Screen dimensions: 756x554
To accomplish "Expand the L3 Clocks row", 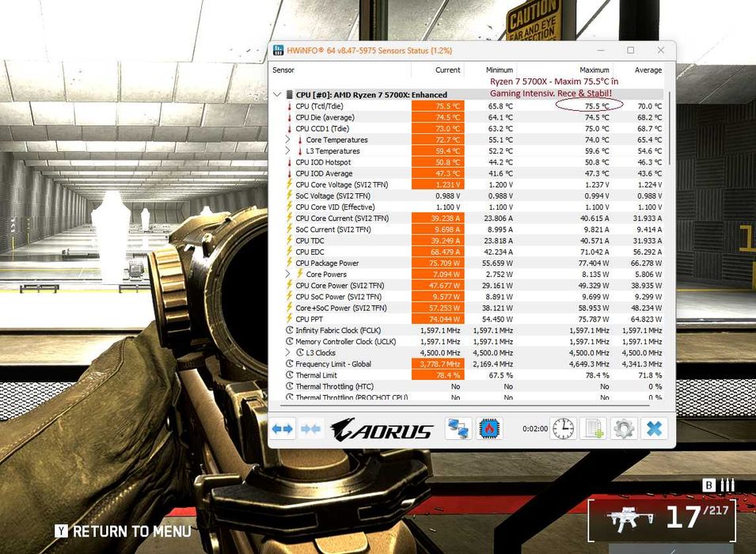I will [288, 352].
